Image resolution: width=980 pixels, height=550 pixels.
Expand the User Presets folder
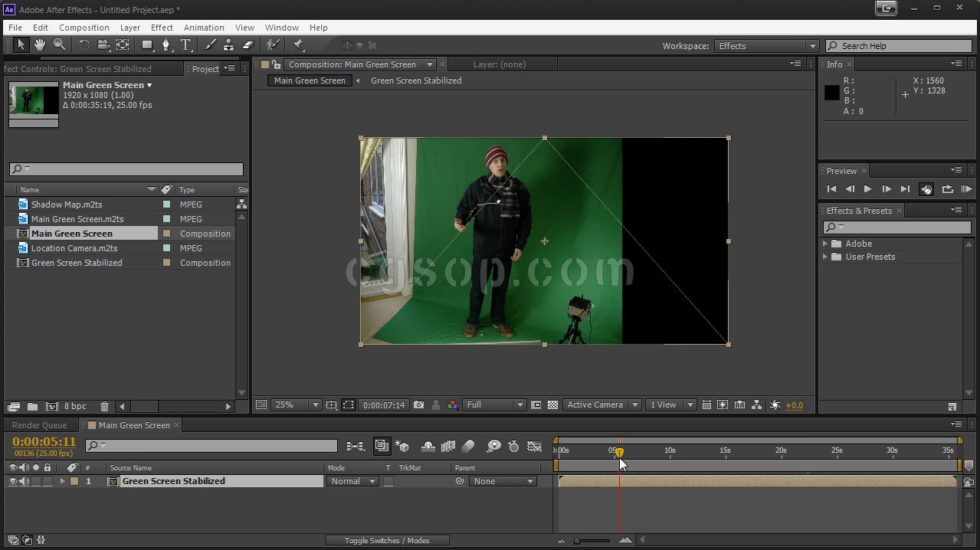coord(825,257)
